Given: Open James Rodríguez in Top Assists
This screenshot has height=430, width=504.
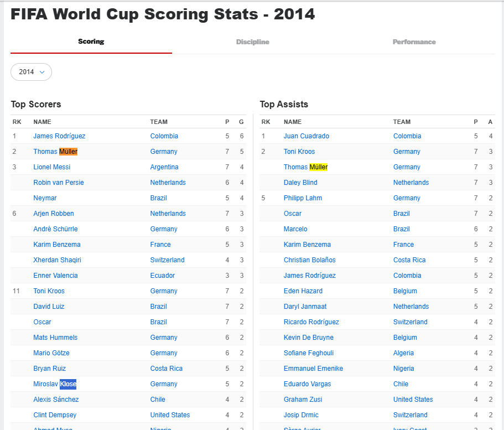Looking at the screenshot, I should click(x=309, y=275).
